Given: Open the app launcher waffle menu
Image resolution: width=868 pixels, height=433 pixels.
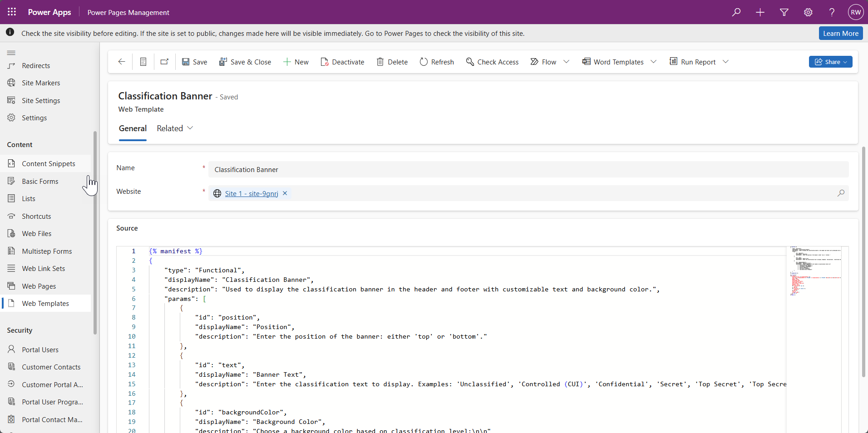Looking at the screenshot, I should point(12,12).
